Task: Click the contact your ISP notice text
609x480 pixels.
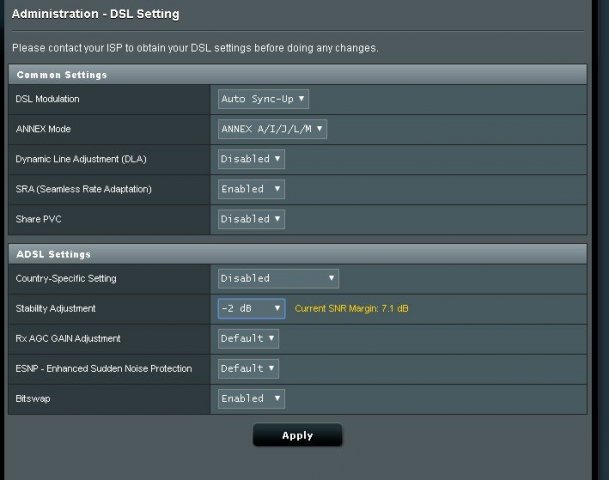Action: click(x=195, y=48)
